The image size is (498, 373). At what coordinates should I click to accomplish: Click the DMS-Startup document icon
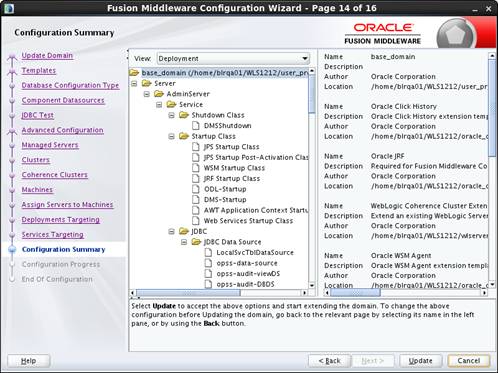tap(196, 199)
